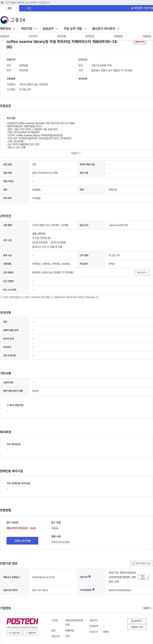Image resolution: width=153 pixels, height=644 pixels.
Task: Open 더보기 link in 기업정보 section
Action: pyautogui.click(x=148, y=608)
